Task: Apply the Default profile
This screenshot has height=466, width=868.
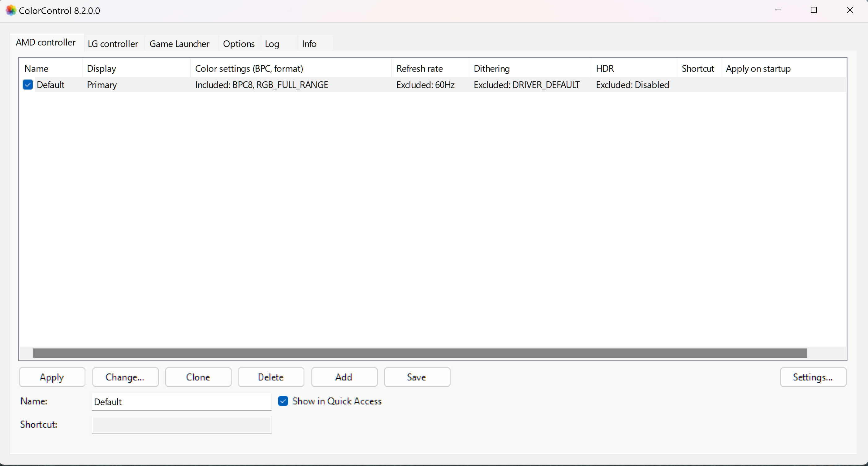Action: point(52,377)
